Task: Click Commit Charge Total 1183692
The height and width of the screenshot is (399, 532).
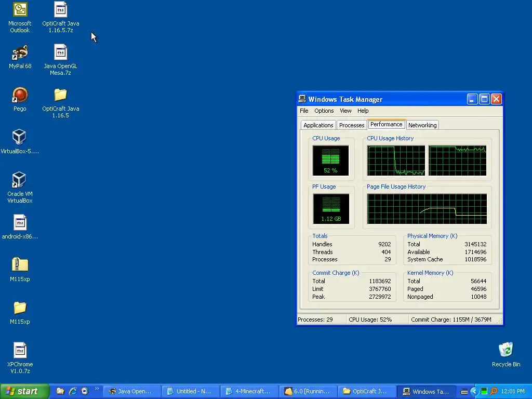Action: pos(380,281)
